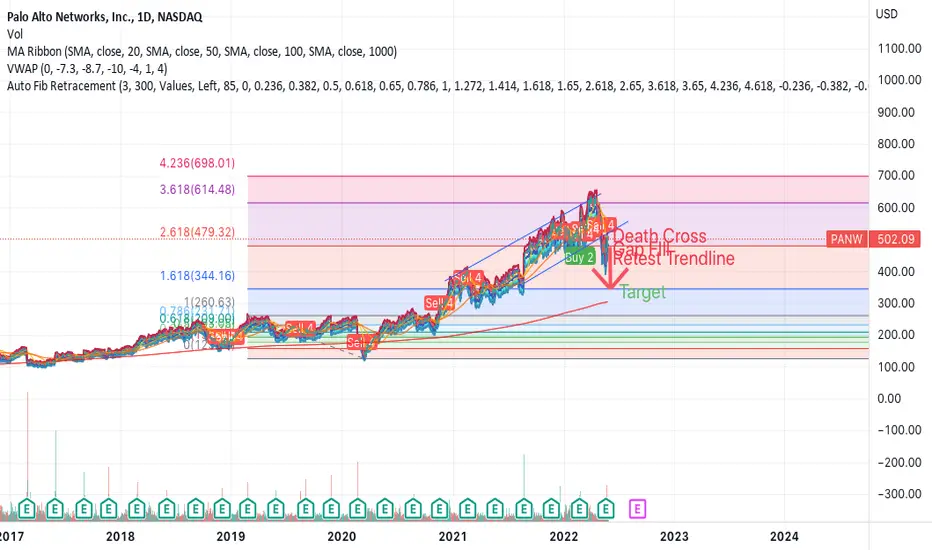Image resolution: width=932 pixels, height=550 pixels.
Task: Click the 2021 time axis label
Action: [453, 537]
